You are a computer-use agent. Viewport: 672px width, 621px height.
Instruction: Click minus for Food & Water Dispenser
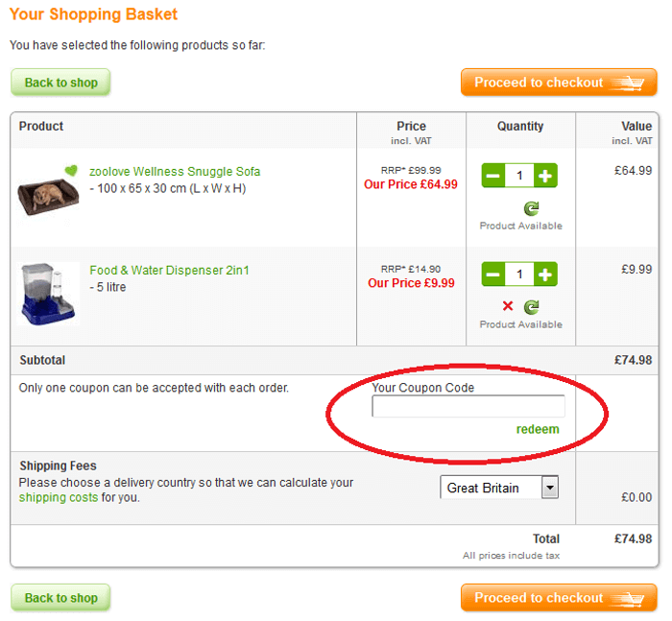click(x=492, y=275)
